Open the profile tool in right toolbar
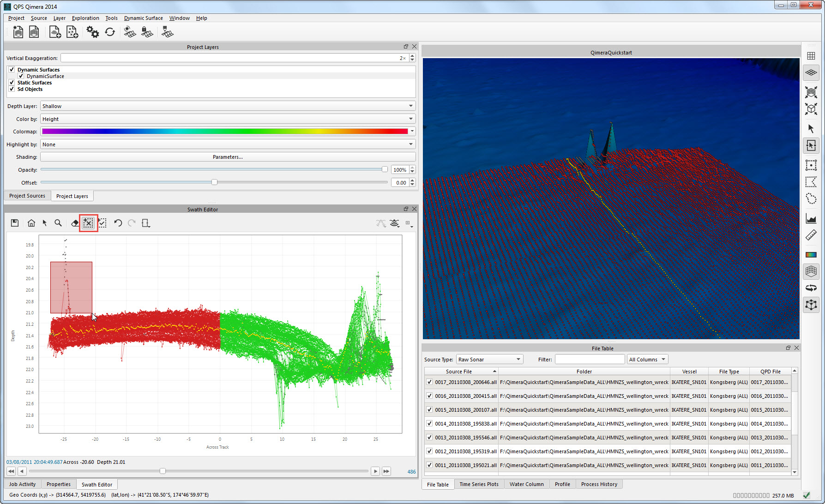Screen dimensions: 825x504 click(811, 218)
